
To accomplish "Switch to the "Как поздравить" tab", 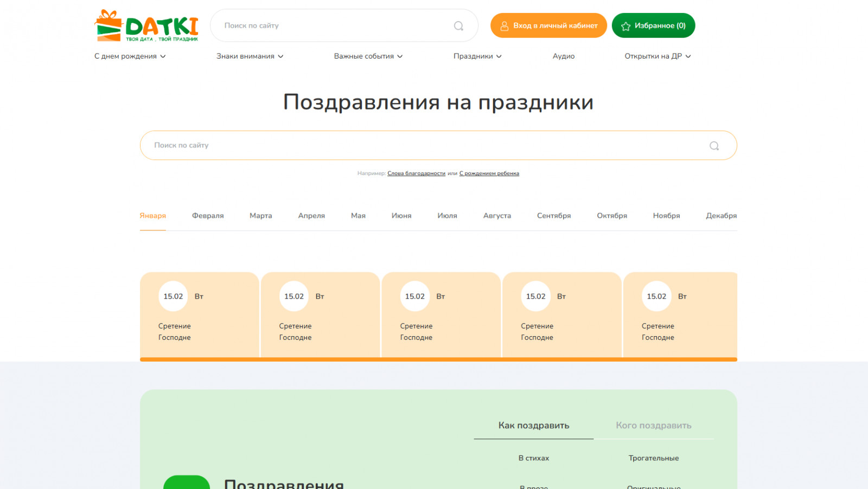I will click(x=534, y=426).
